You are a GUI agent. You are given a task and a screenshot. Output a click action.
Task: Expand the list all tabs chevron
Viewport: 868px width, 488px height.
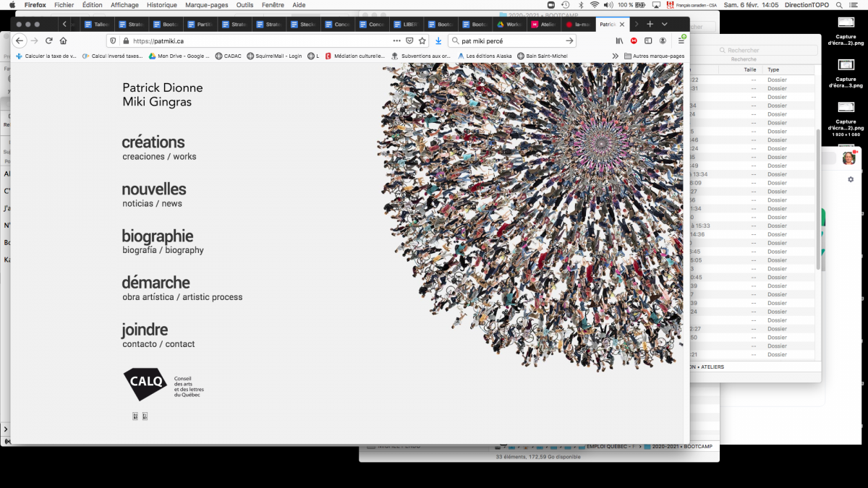pyautogui.click(x=665, y=25)
